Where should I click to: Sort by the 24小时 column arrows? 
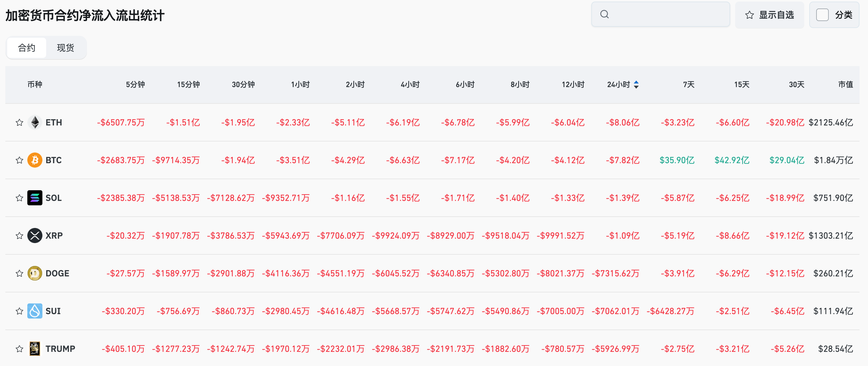636,85
